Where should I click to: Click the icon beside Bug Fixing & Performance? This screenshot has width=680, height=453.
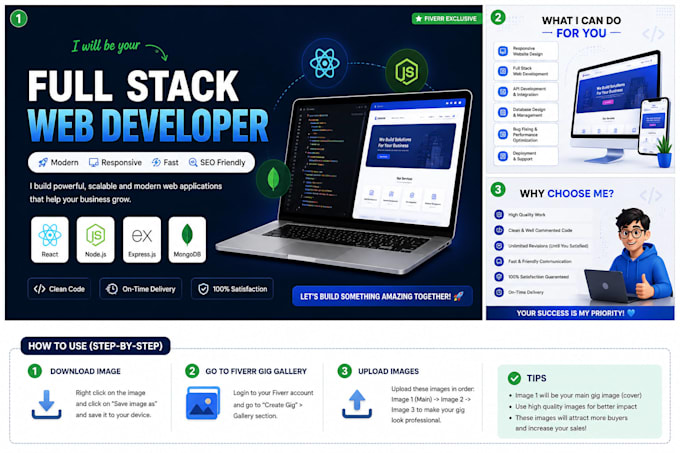click(x=503, y=134)
